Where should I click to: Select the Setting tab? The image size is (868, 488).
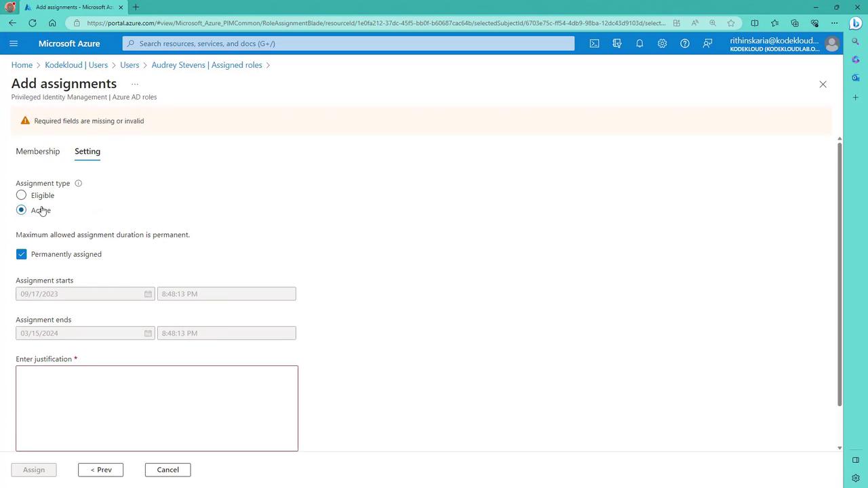point(87,151)
